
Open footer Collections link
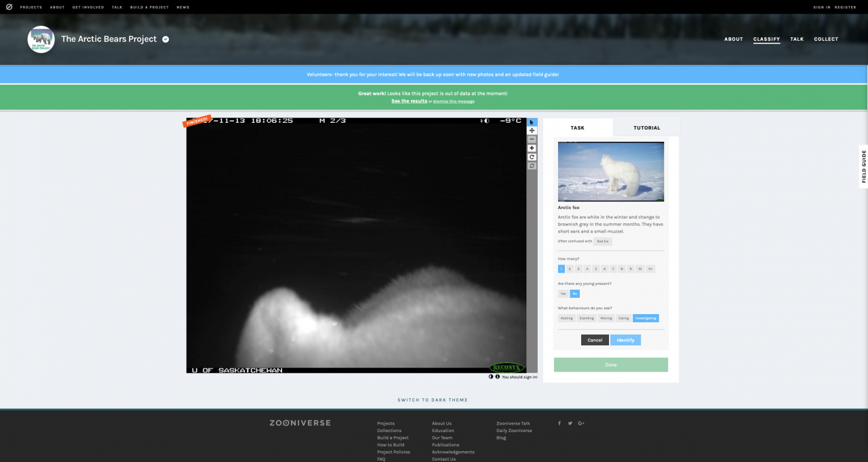pos(389,431)
